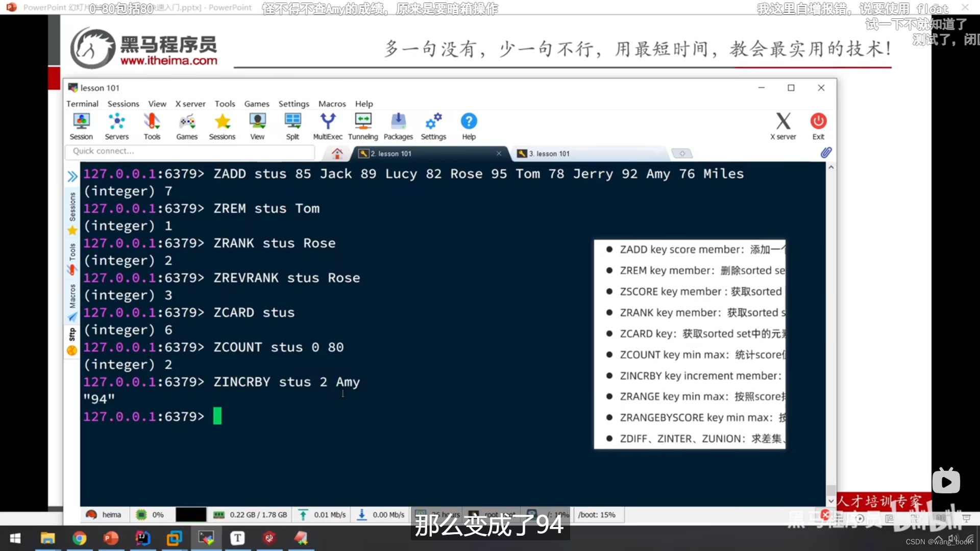Split the terminal view

point(292,126)
